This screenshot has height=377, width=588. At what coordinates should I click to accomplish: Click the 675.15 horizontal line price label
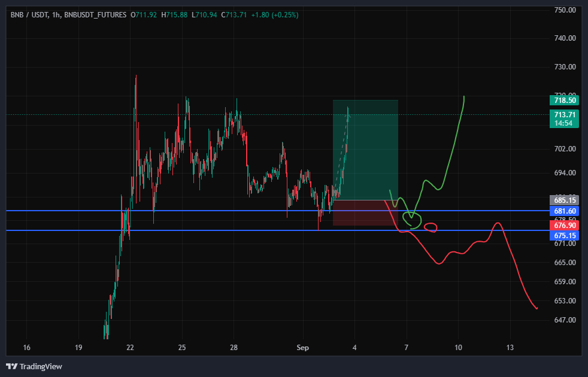click(565, 235)
